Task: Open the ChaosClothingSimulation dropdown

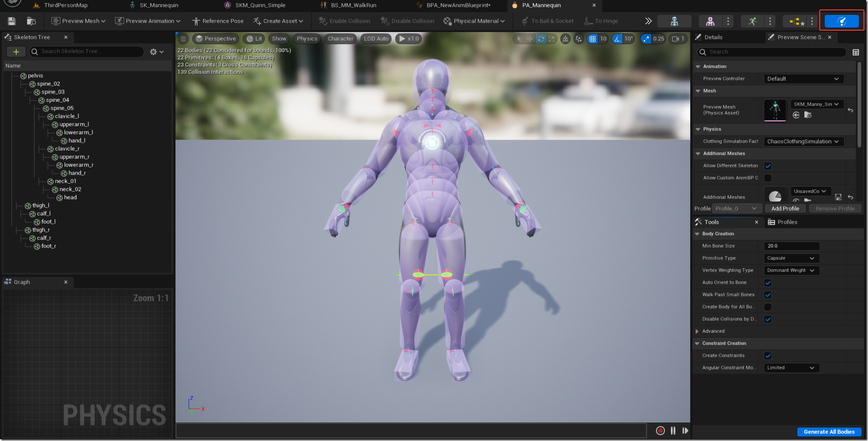Action: tap(803, 142)
